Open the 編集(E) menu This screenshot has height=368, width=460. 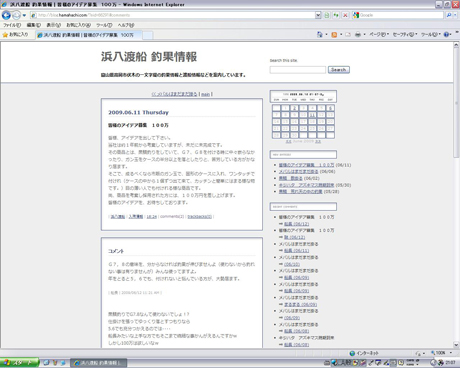(x=34, y=25)
